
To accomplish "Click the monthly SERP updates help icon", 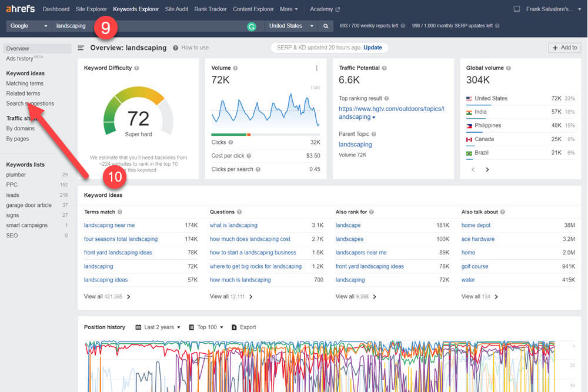I will click(x=497, y=26).
